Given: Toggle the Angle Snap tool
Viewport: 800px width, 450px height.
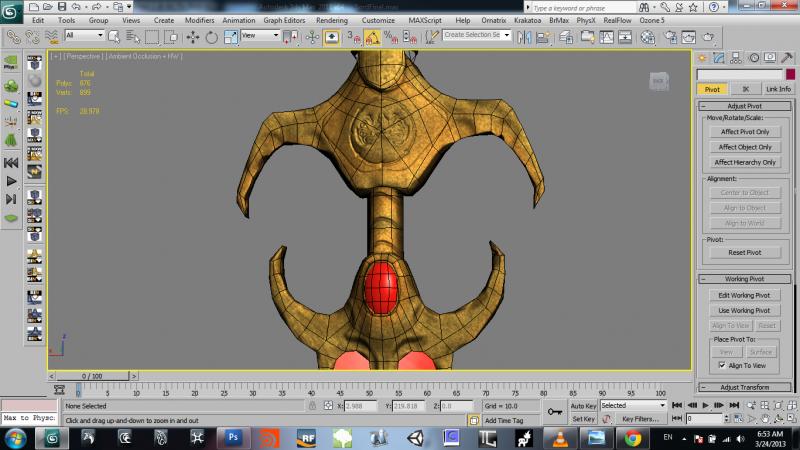Looking at the screenshot, I should coord(371,37).
